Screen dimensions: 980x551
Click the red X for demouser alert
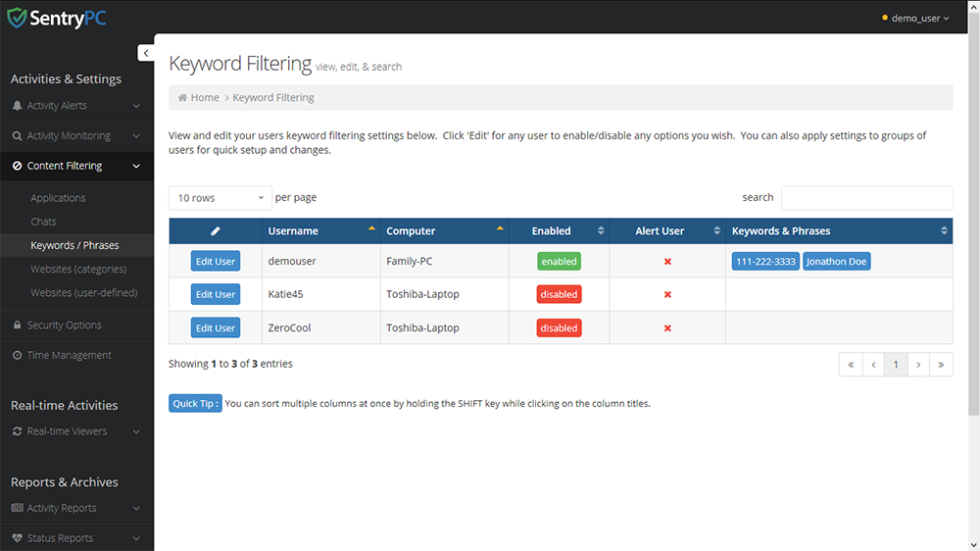click(x=667, y=262)
